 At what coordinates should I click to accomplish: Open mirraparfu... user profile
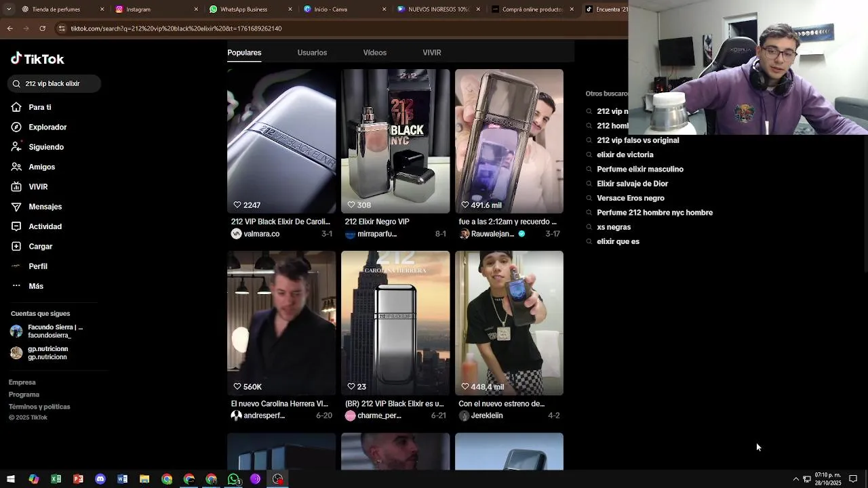[x=371, y=234]
